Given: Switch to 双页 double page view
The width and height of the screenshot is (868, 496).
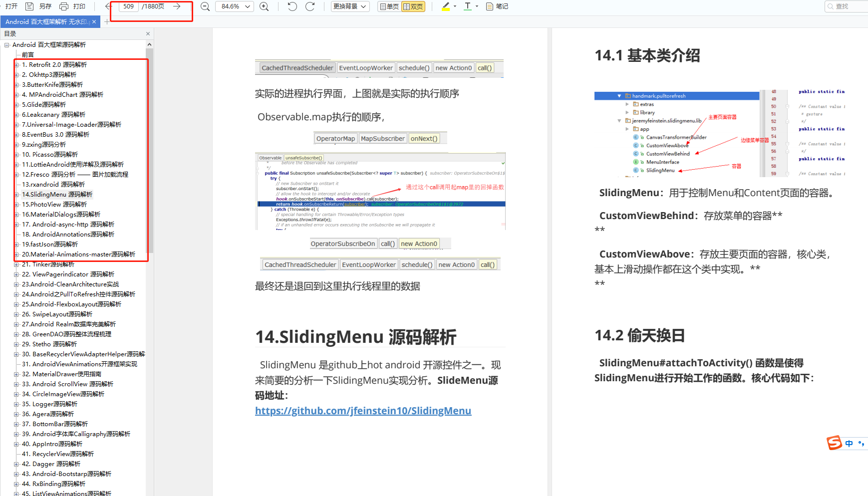Looking at the screenshot, I should pos(413,6).
